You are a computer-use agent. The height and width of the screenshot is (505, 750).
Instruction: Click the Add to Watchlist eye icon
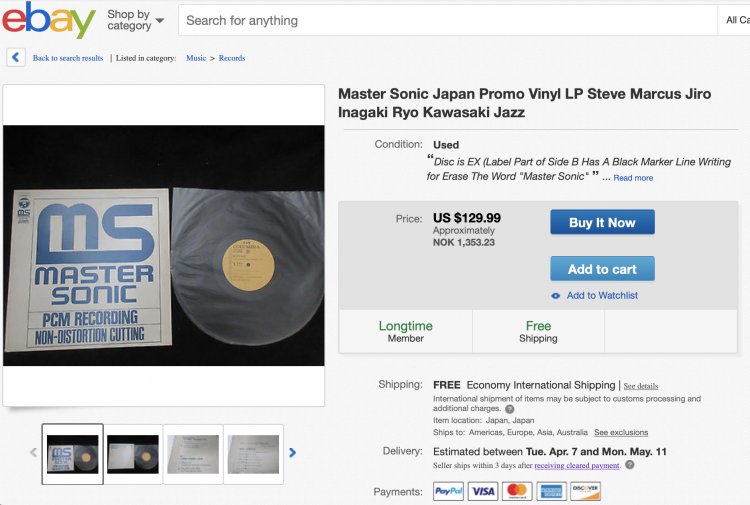(556, 296)
